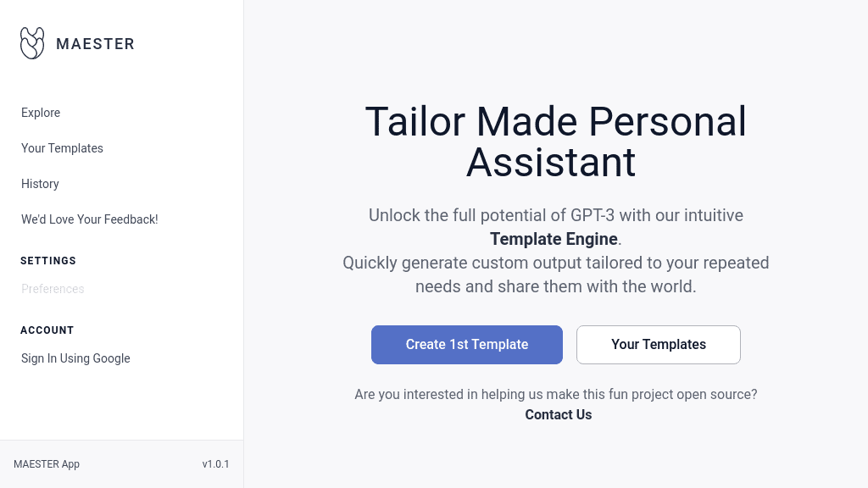The width and height of the screenshot is (868, 488).
Task: Select Explore in the sidebar
Action: pos(41,113)
